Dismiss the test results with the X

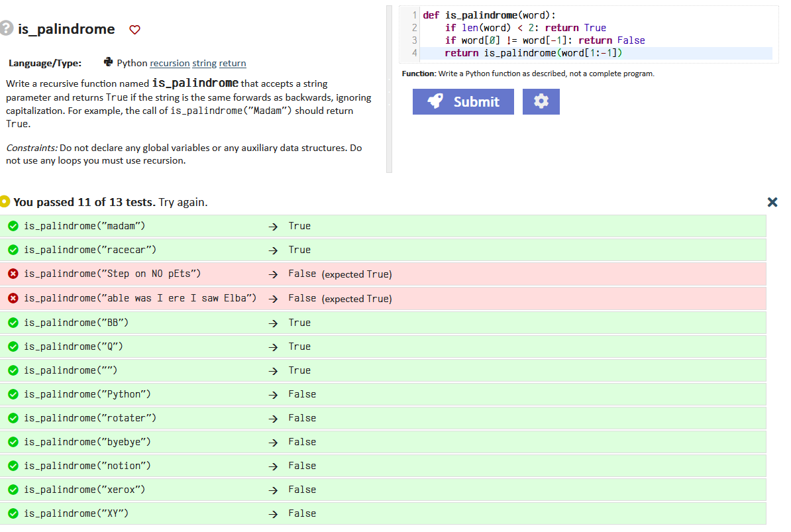pos(772,202)
